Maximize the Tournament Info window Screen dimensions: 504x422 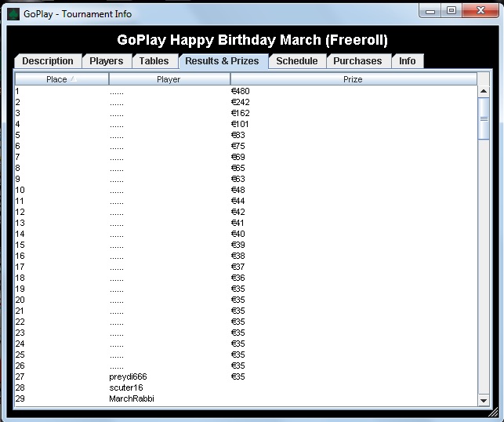pos(451,11)
